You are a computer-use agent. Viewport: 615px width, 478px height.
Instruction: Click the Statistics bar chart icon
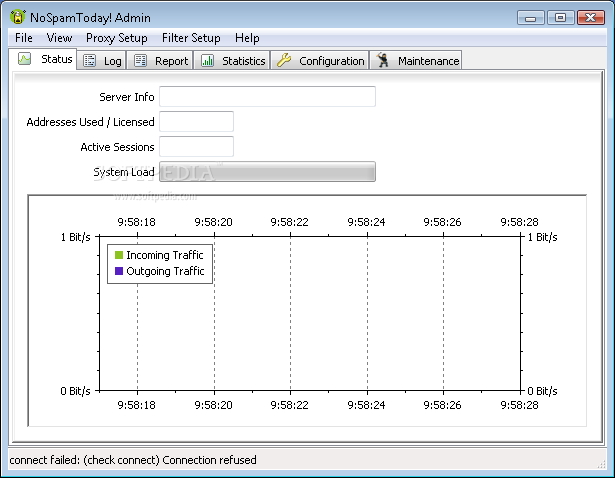[x=207, y=61]
